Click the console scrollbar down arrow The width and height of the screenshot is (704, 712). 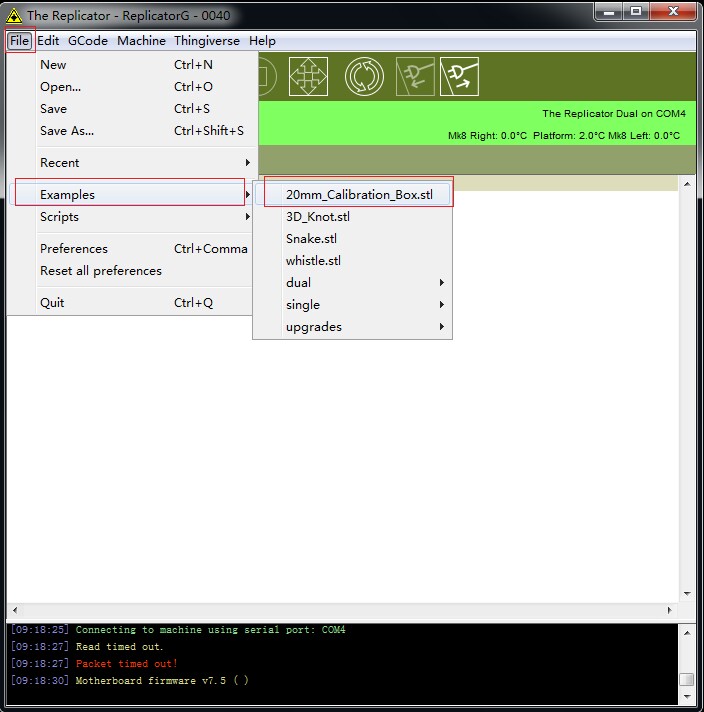coord(687,697)
